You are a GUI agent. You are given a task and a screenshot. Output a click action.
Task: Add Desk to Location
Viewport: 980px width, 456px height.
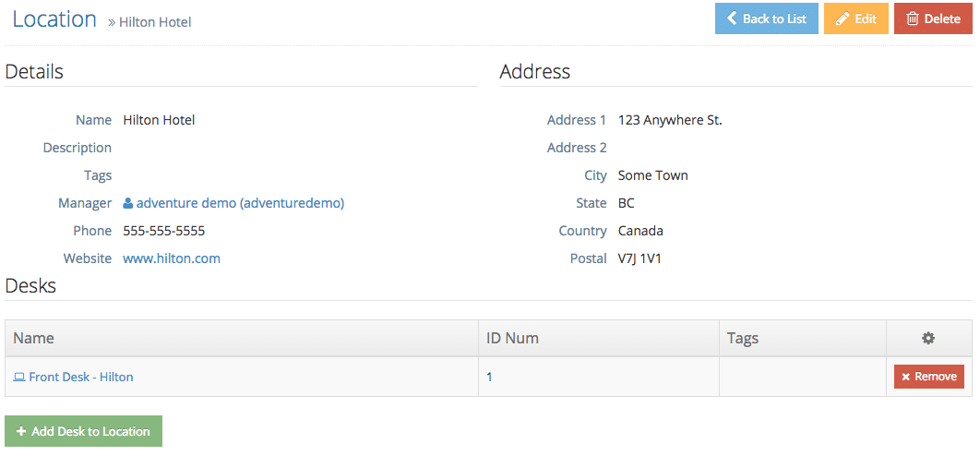pyautogui.click(x=83, y=431)
